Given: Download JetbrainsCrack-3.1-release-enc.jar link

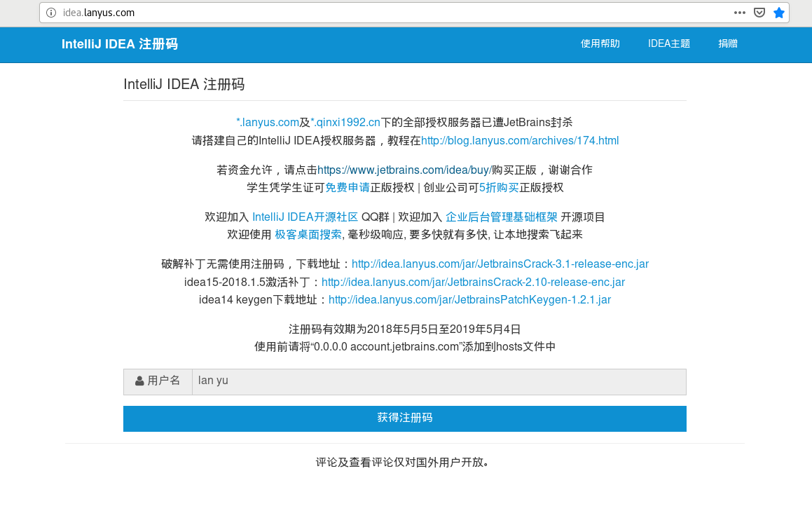Looking at the screenshot, I should click(x=500, y=264).
